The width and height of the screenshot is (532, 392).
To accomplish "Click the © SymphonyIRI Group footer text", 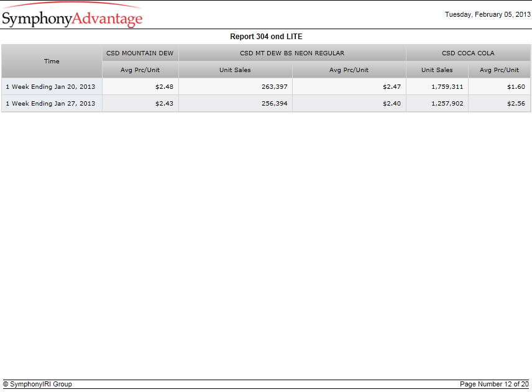I will click(37, 384).
